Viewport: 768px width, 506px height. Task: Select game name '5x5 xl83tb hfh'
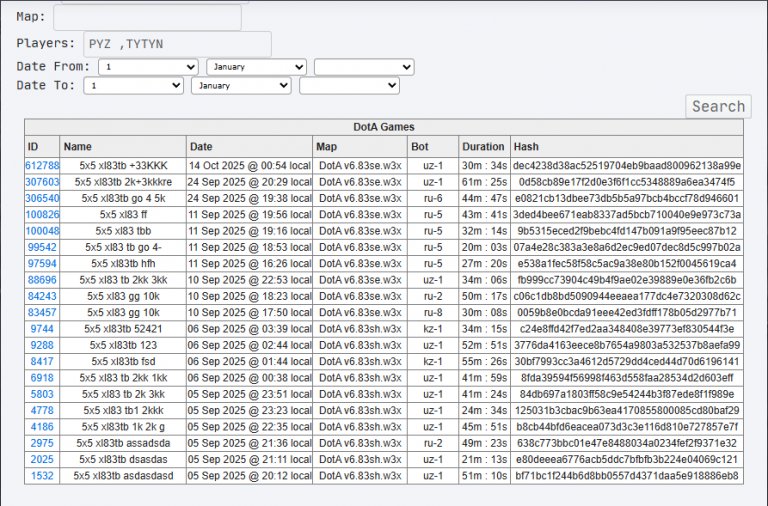pos(123,264)
